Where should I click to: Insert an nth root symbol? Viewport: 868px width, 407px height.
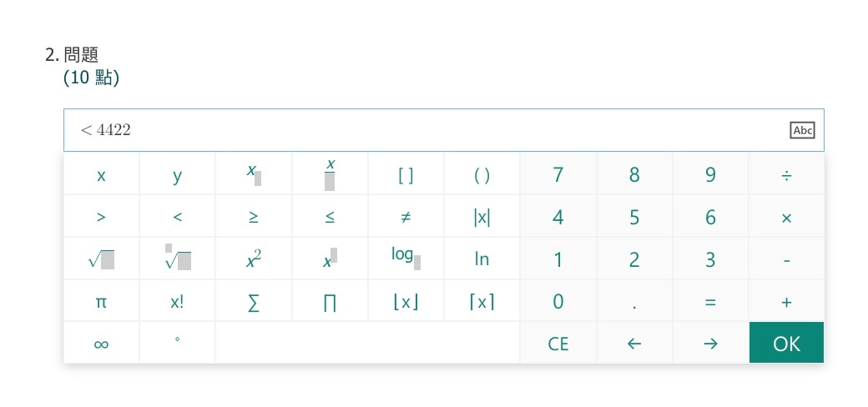coord(177,259)
